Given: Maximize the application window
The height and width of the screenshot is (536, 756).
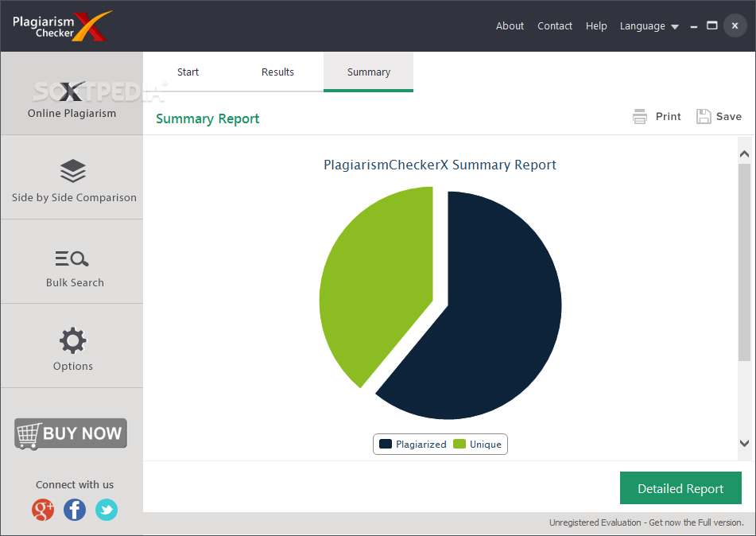Looking at the screenshot, I should click(x=712, y=25).
